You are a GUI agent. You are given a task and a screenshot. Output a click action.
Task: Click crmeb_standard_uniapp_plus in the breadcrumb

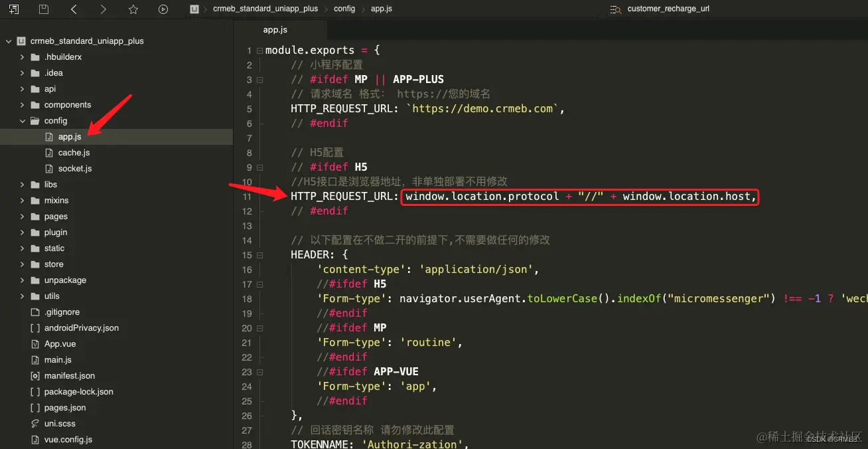pyautogui.click(x=265, y=9)
